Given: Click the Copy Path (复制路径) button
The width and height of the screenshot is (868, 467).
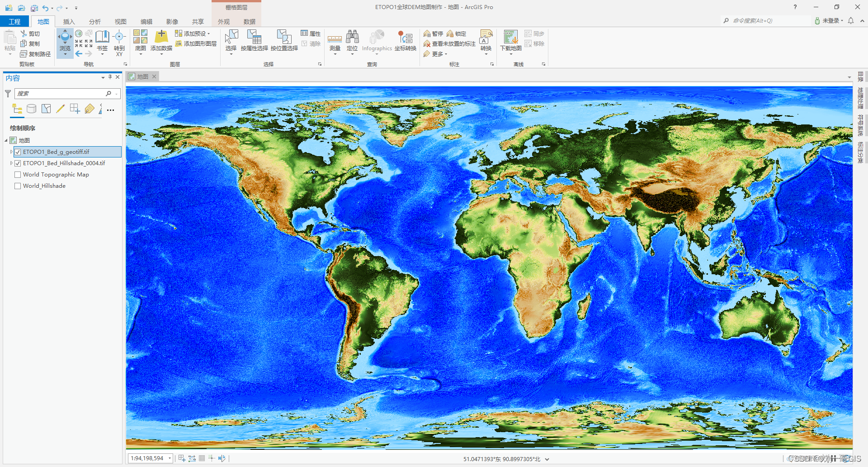Looking at the screenshot, I should (36, 54).
